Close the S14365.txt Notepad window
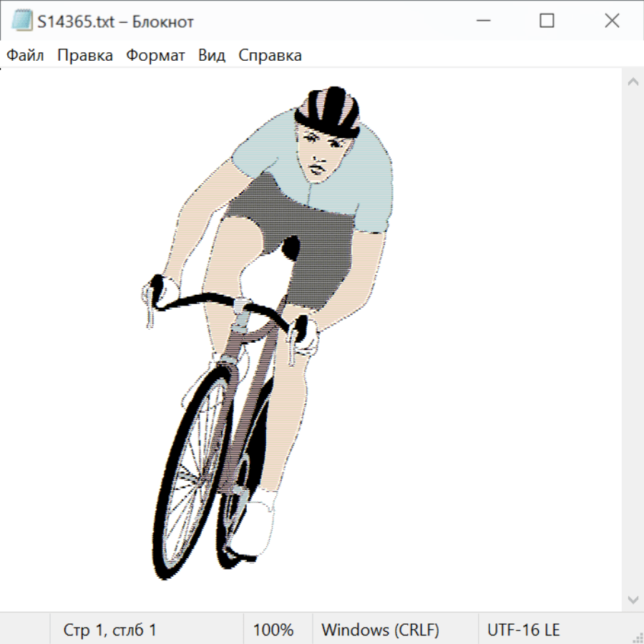644x644 pixels. (x=612, y=21)
